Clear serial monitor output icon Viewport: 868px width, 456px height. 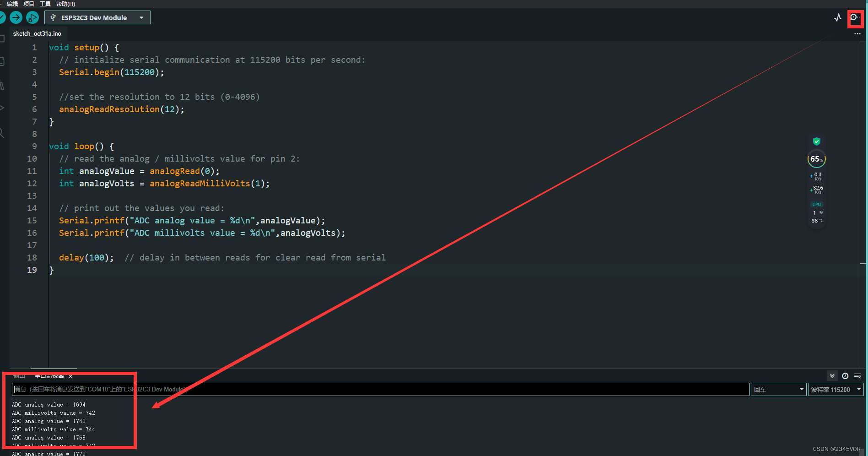coord(857,376)
